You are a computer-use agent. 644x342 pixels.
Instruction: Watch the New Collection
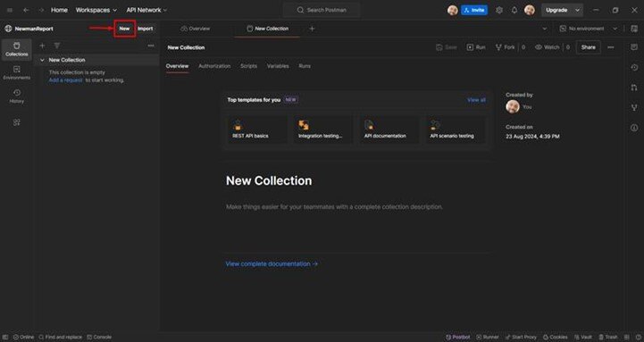click(547, 47)
